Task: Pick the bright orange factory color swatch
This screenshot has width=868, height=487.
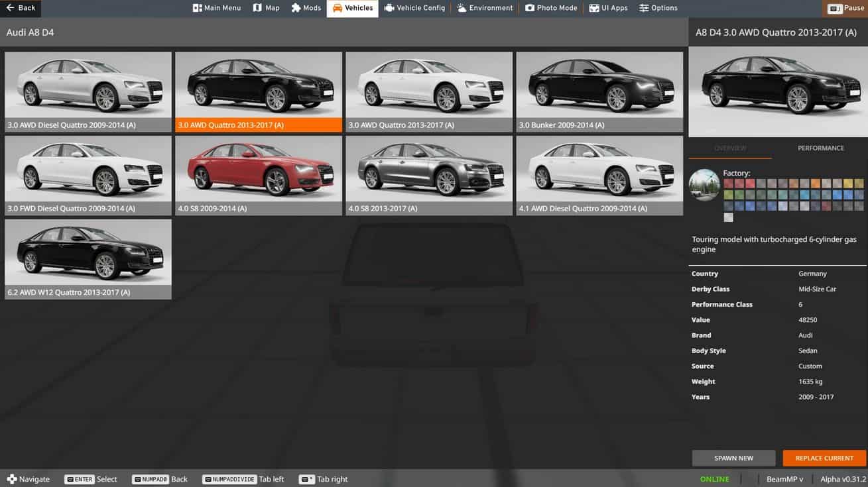Action: pos(815,184)
